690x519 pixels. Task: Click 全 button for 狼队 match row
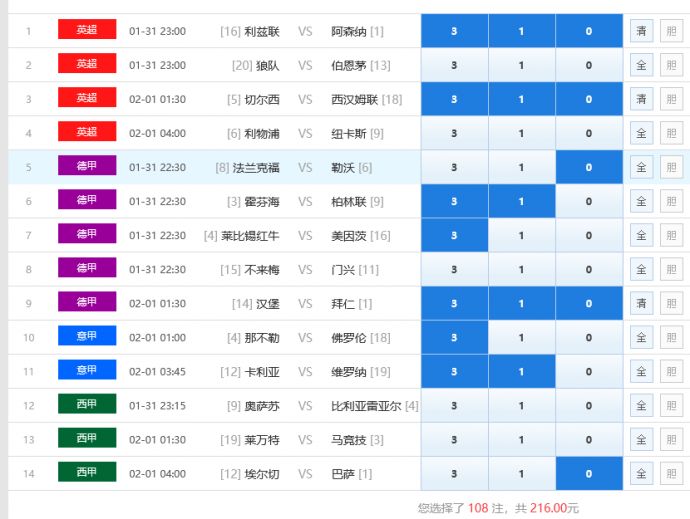[641, 65]
